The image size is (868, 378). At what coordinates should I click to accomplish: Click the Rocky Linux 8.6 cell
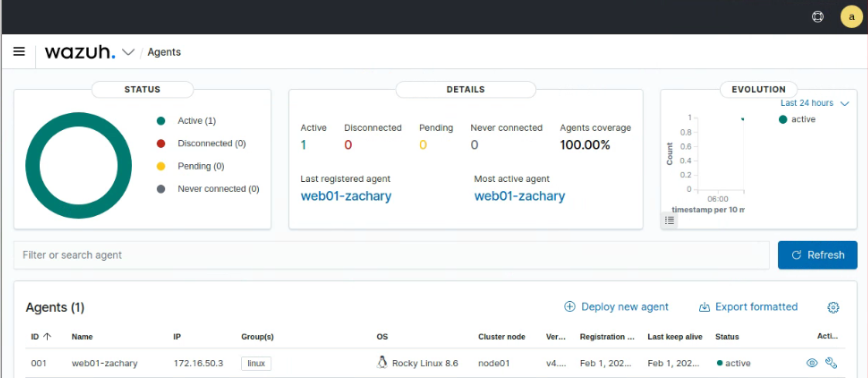pyautogui.click(x=425, y=363)
